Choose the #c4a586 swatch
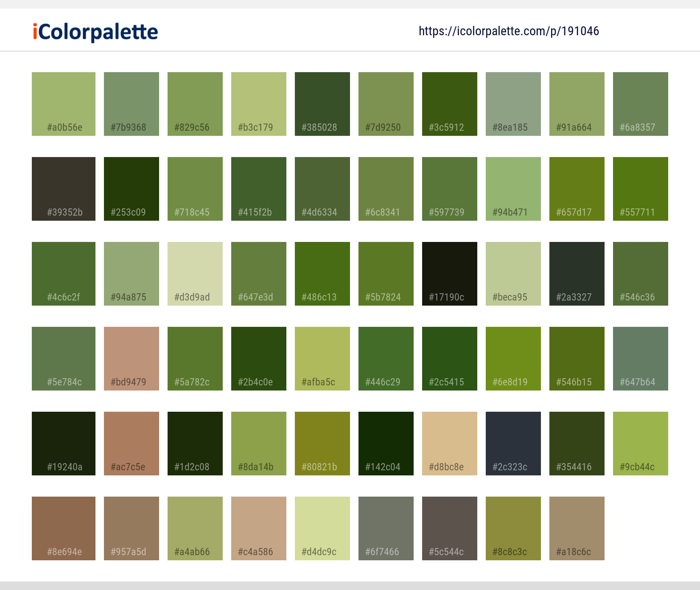This screenshot has width=700, height=590. pyautogui.click(x=259, y=528)
